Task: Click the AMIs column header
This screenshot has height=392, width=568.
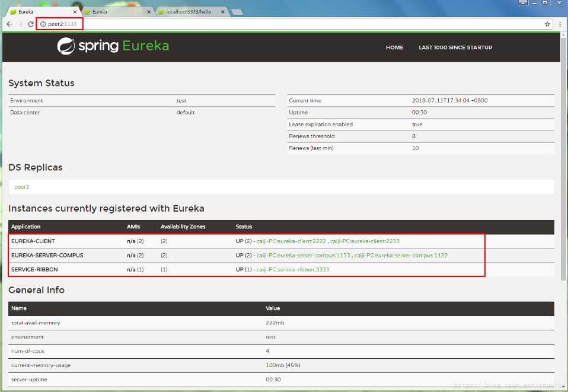Action: click(133, 227)
